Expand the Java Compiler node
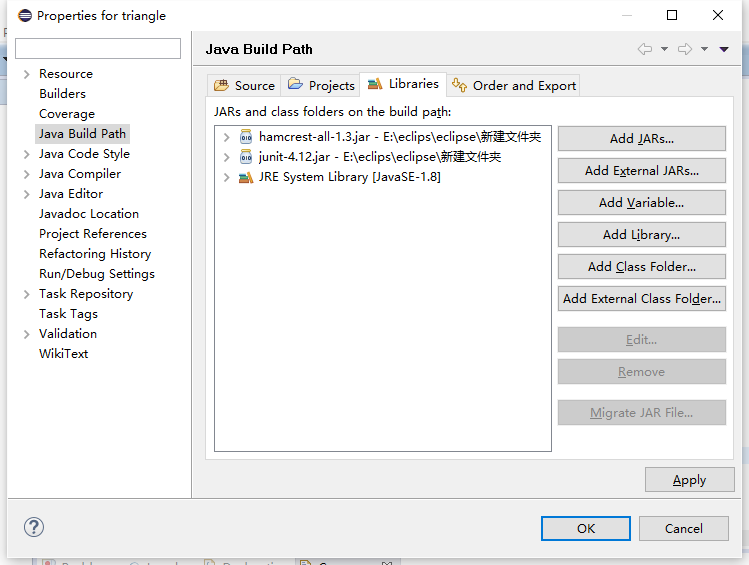749x565 pixels. (x=27, y=174)
